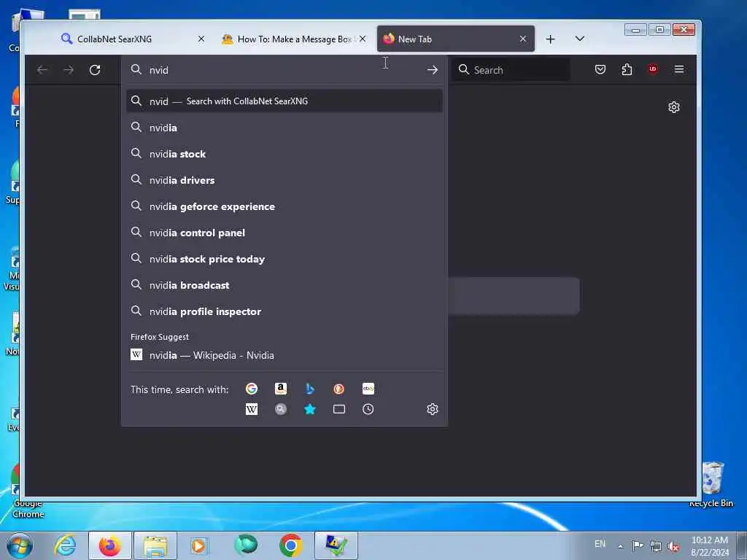
Task: Open Windows Media Player from taskbar
Action: [x=199, y=545]
